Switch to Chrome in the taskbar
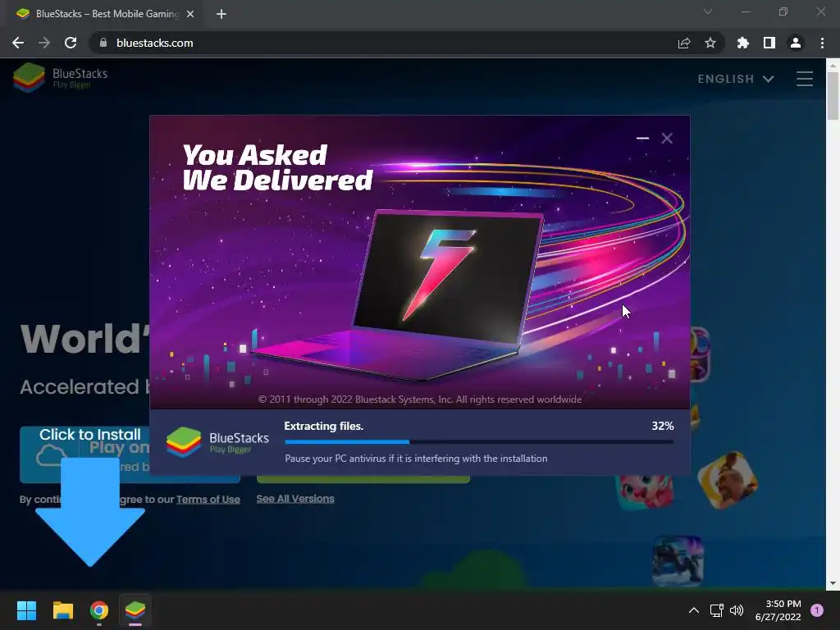Viewport: 840px width, 630px height. [99, 609]
